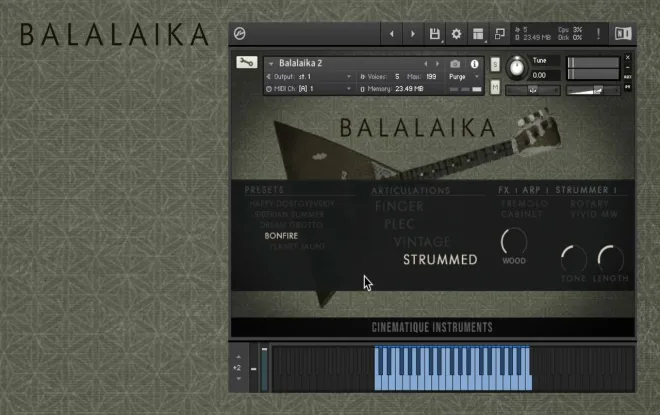This screenshot has height=415, width=660.
Task: Choose the Vintage articulation
Action: tap(422, 242)
